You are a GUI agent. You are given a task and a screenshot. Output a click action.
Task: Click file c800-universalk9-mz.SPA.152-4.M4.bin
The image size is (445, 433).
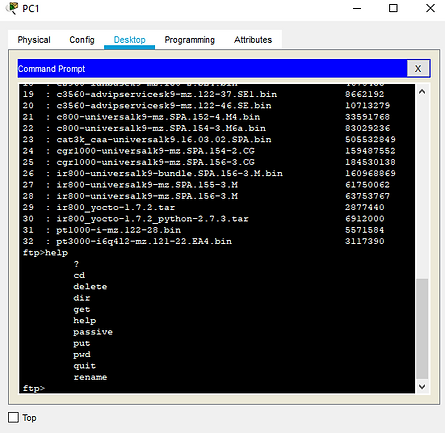(x=158, y=117)
